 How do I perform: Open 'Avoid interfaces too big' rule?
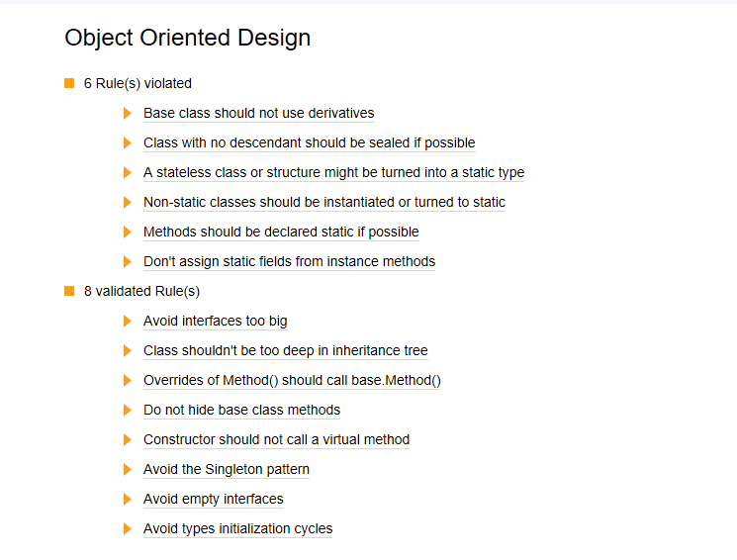pyautogui.click(x=216, y=321)
